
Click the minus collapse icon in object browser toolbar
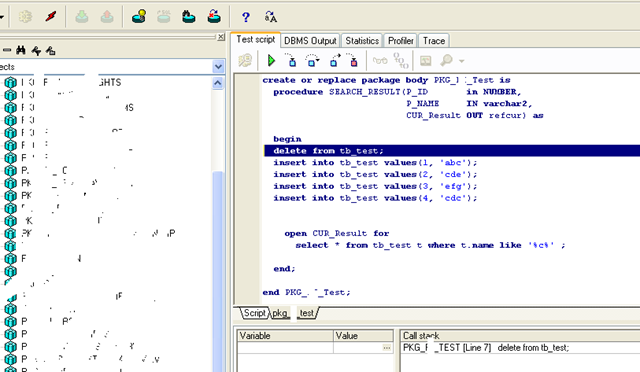pos(7,50)
